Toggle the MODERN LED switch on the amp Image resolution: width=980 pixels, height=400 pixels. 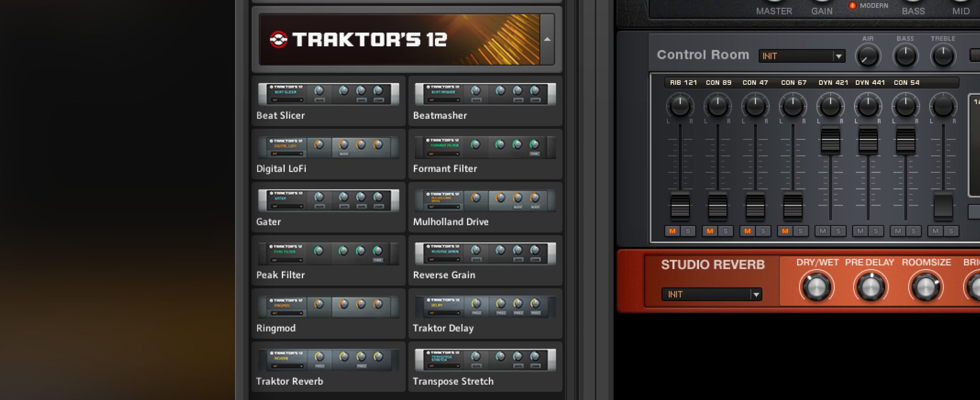[x=852, y=6]
